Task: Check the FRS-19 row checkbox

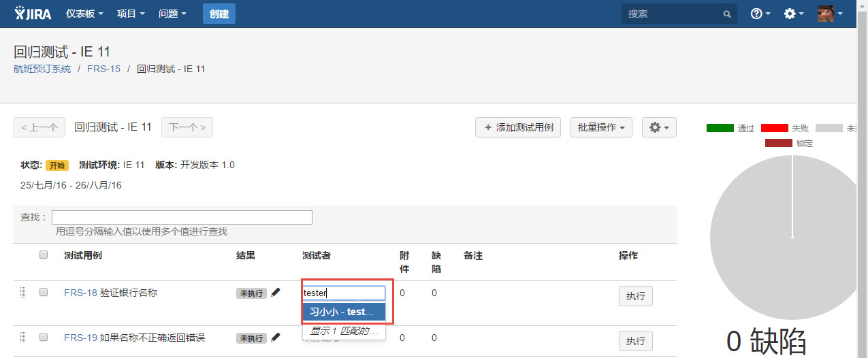Action: pos(44,337)
